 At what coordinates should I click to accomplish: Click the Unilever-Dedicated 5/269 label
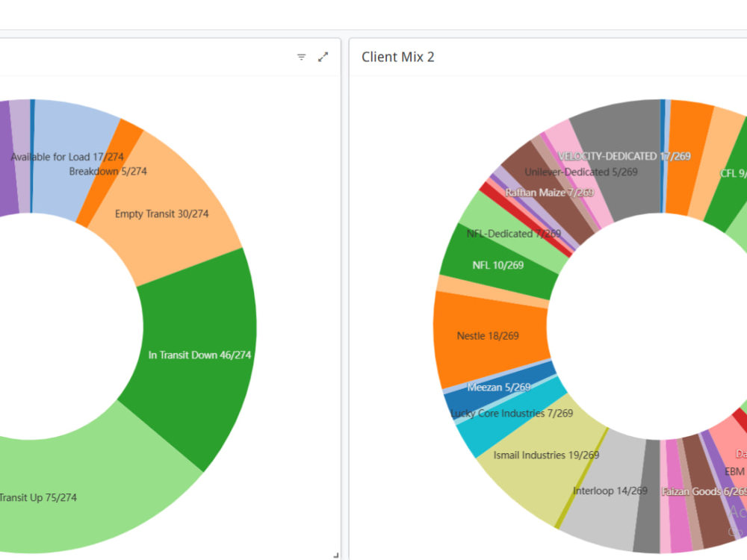pos(580,172)
